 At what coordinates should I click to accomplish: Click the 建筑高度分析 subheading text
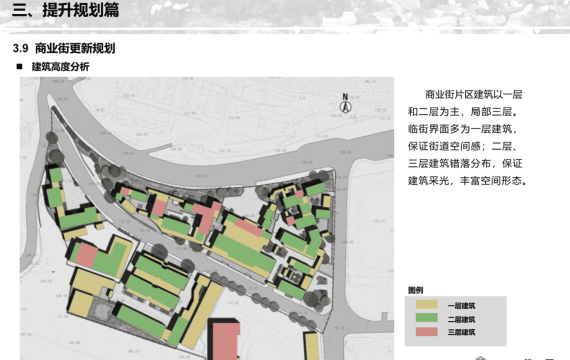[x=60, y=67]
